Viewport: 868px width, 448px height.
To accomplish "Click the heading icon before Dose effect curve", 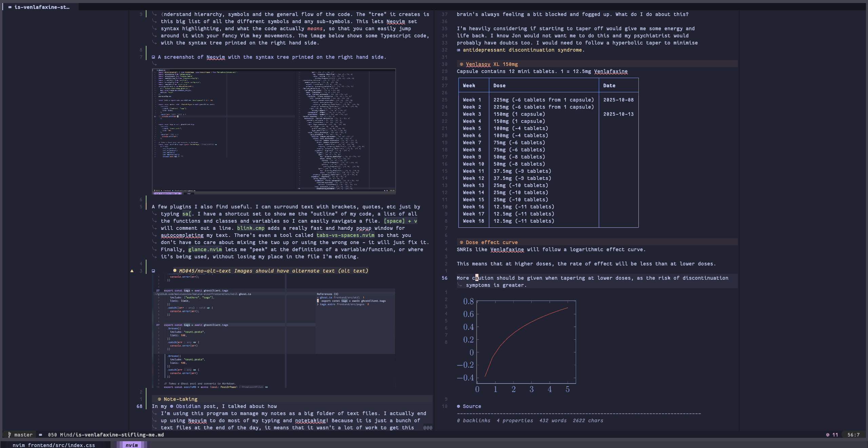I will [461, 242].
